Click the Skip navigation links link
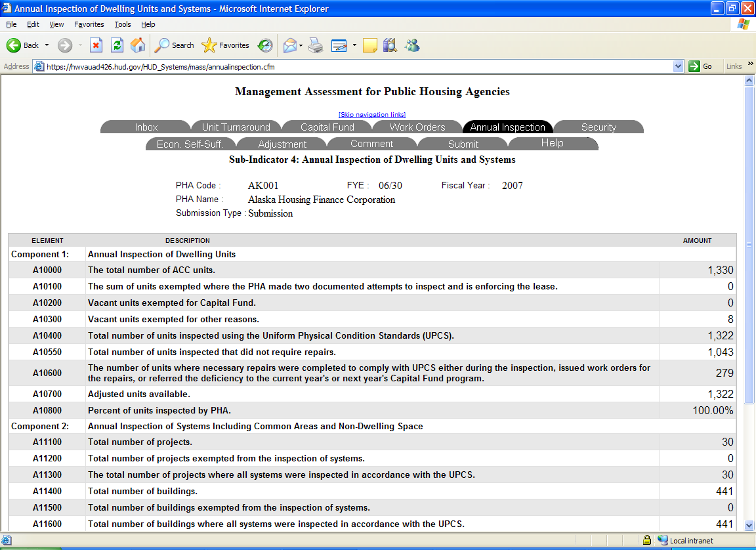 372,115
